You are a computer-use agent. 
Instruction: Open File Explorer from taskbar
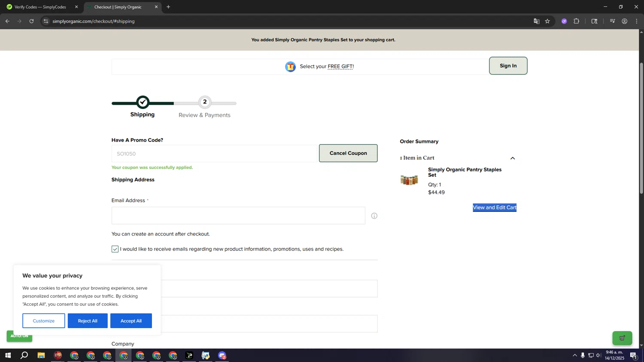point(41,356)
